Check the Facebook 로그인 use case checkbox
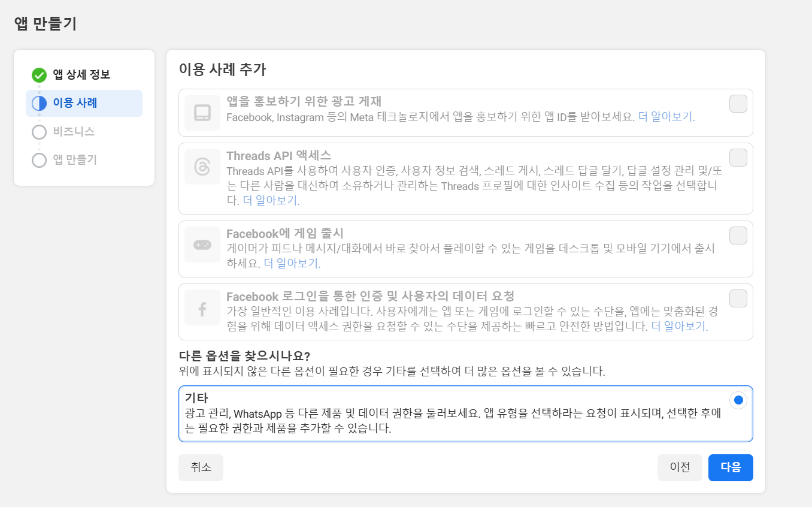Image resolution: width=812 pixels, height=507 pixels. tap(738, 298)
